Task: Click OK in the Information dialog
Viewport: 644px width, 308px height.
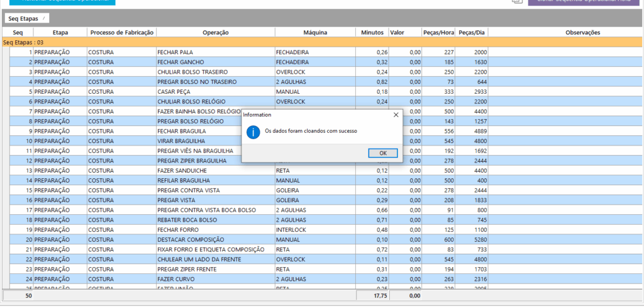Action: coord(383,153)
